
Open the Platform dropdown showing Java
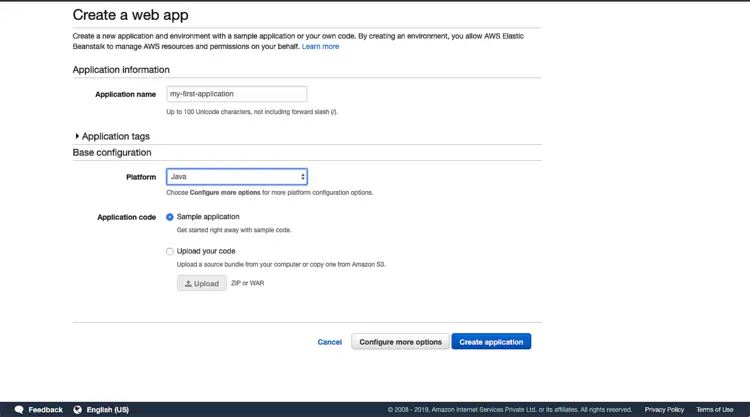[x=236, y=177]
